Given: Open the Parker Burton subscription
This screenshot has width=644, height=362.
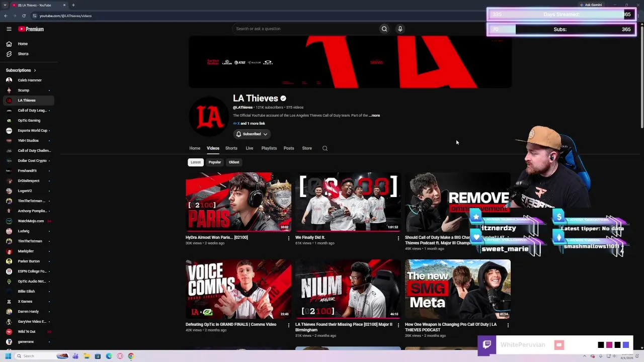Looking at the screenshot, I should [x=28, y=261].
